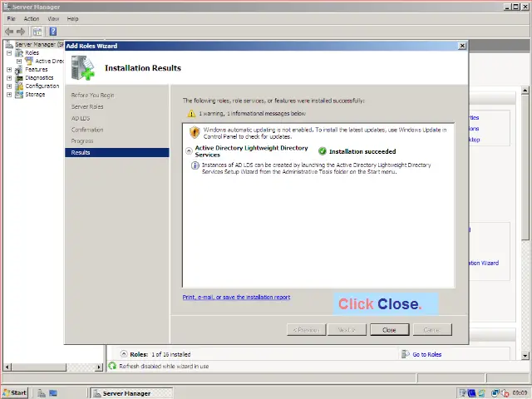Click the volume speaker tray icon
Viewport: 532px width, 399px height.
(505, 393)
